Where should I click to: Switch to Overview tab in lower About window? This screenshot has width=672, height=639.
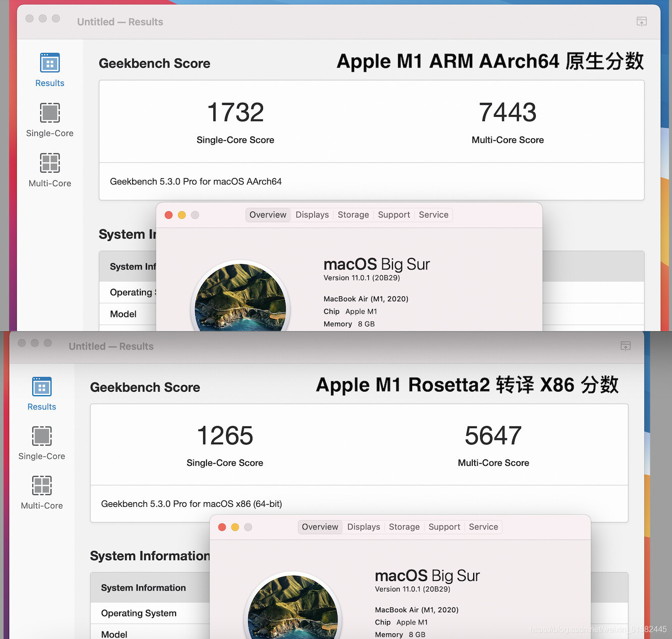click(320, 527)
